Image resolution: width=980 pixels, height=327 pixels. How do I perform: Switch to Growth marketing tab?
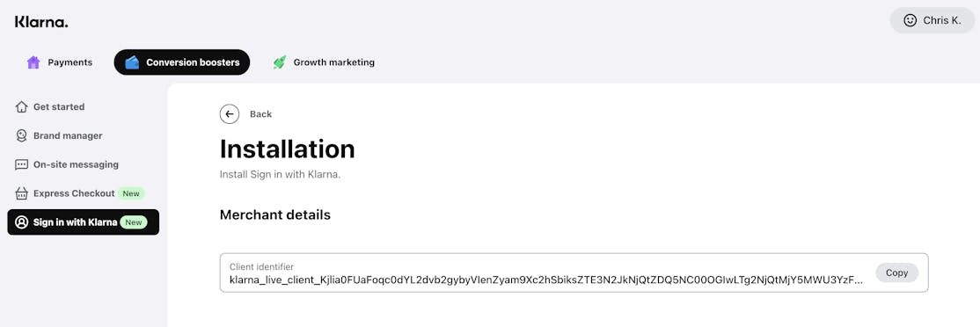coord(323,62)
